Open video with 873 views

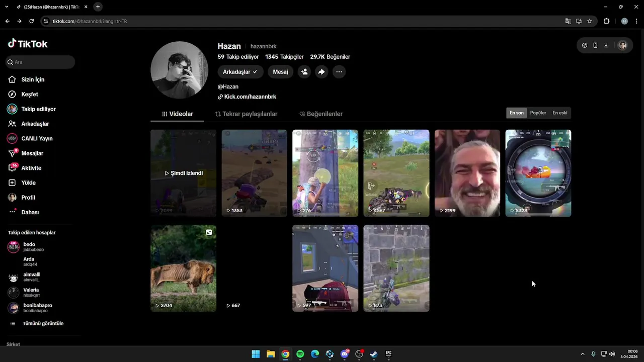(x=396, y=268)
